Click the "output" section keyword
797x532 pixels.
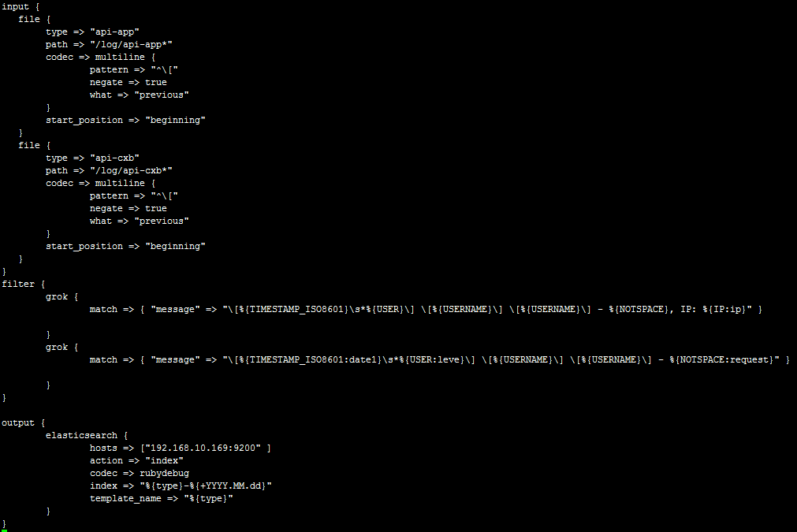point(18,422)
